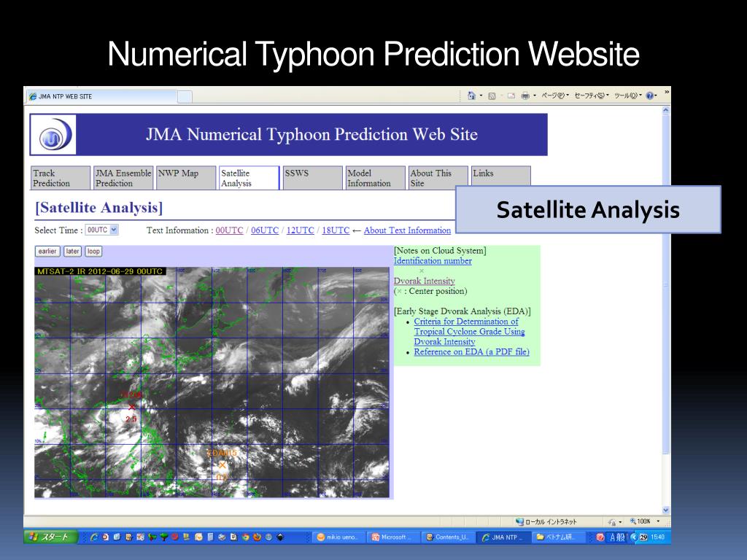Click the zoom level 100% magnifier

click(x=633, y=521)
